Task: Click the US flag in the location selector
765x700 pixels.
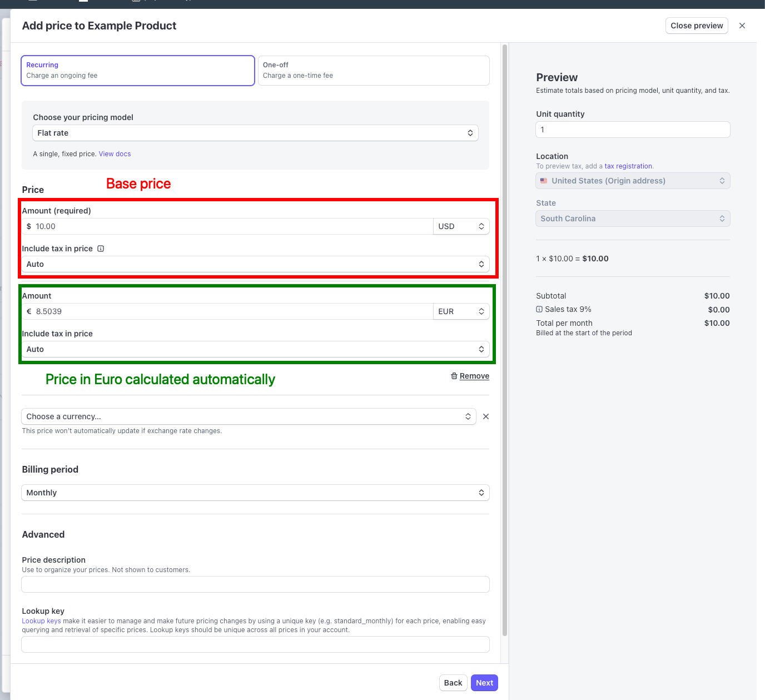Action: coord(544,180)
